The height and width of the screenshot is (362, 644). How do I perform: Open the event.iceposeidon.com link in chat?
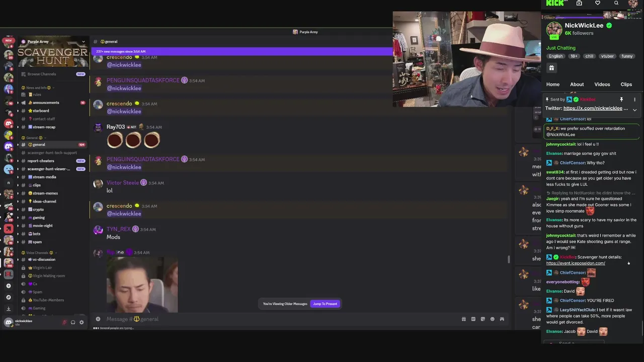click(x=576, y=263)
